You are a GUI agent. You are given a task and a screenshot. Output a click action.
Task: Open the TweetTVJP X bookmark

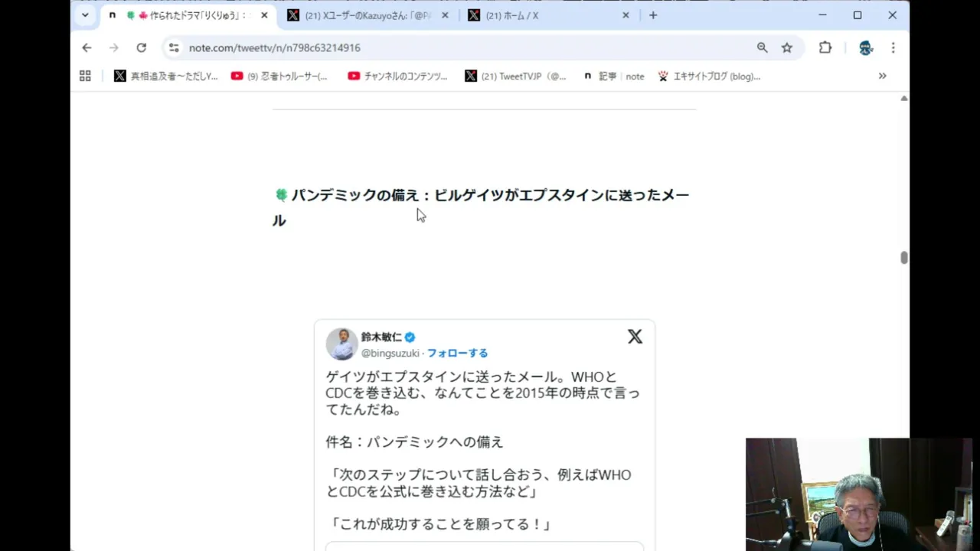(515, 76)
